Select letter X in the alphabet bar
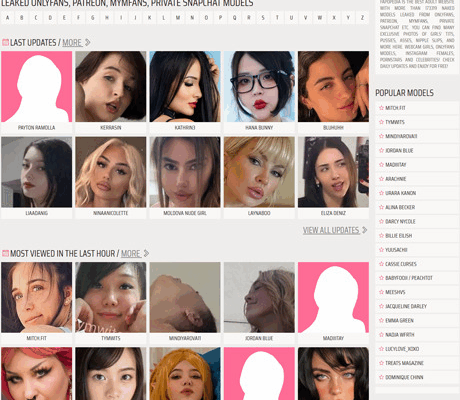The width and height of the screenshot is (460, 400). coord(334,18)
